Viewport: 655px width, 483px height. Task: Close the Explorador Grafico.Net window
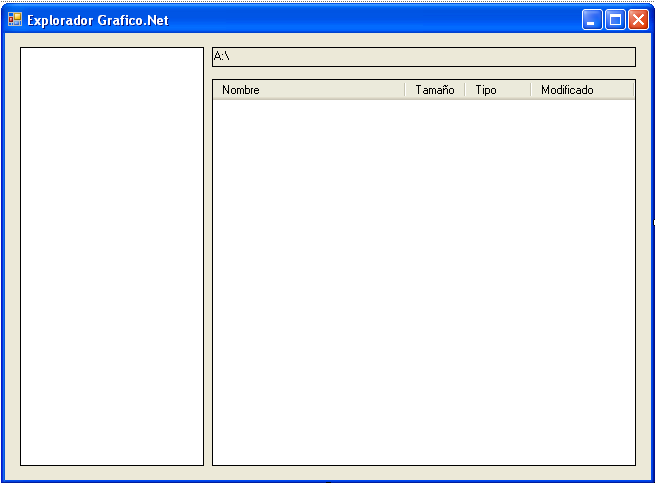(x=639, y=20)
